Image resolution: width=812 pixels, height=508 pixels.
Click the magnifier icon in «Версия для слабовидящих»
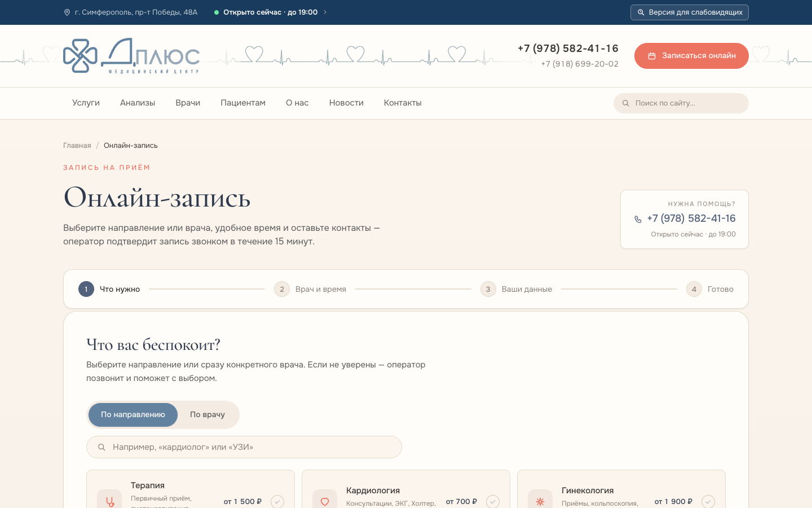[641, 12]
